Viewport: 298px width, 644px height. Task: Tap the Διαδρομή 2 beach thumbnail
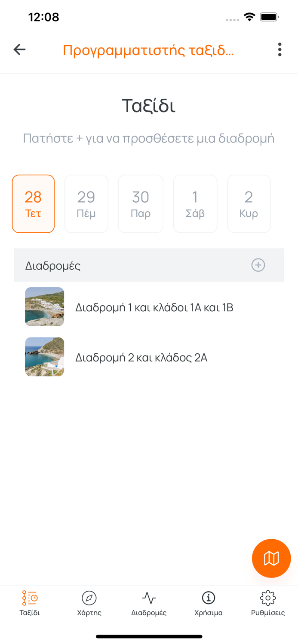[45, 357]
